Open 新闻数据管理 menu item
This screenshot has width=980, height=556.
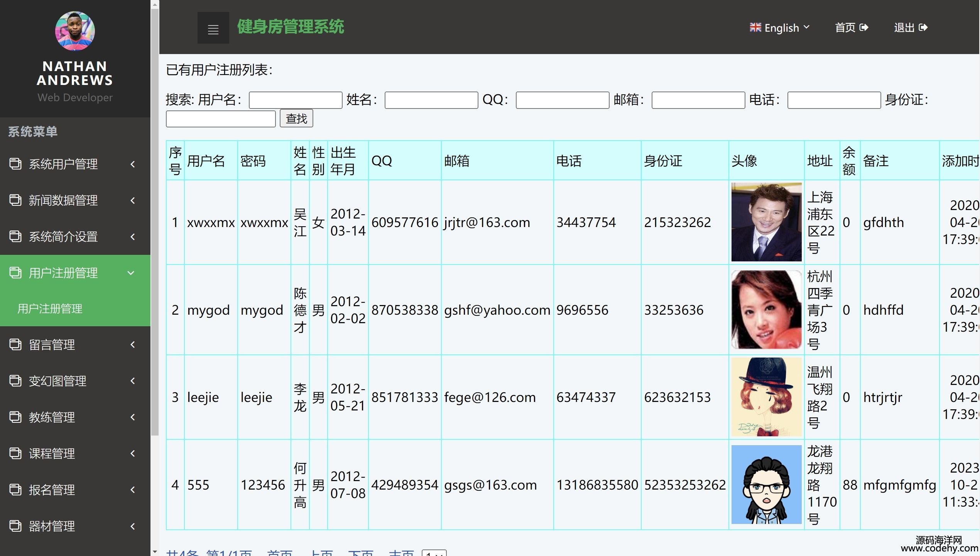(x=75, y=200)
